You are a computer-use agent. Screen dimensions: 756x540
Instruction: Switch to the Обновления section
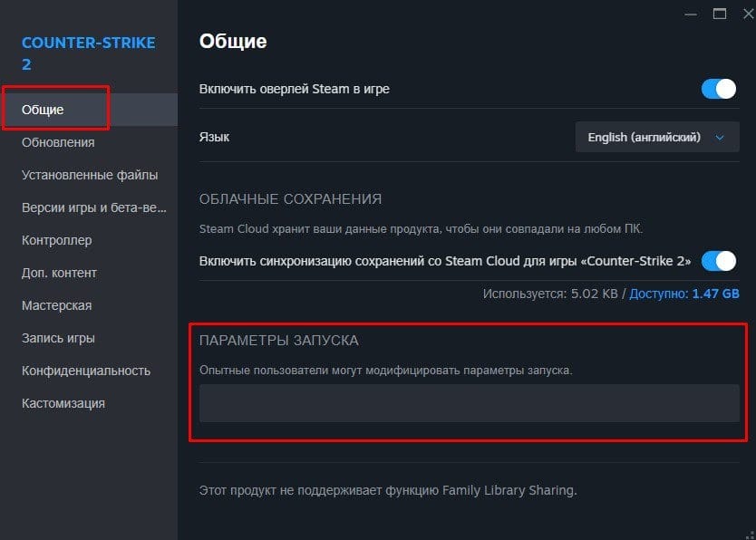tap(58, 142)
